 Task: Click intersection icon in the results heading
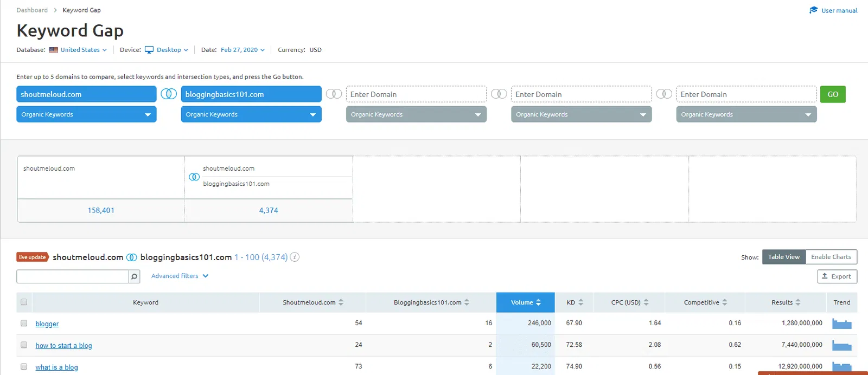[x=132, y=257]
